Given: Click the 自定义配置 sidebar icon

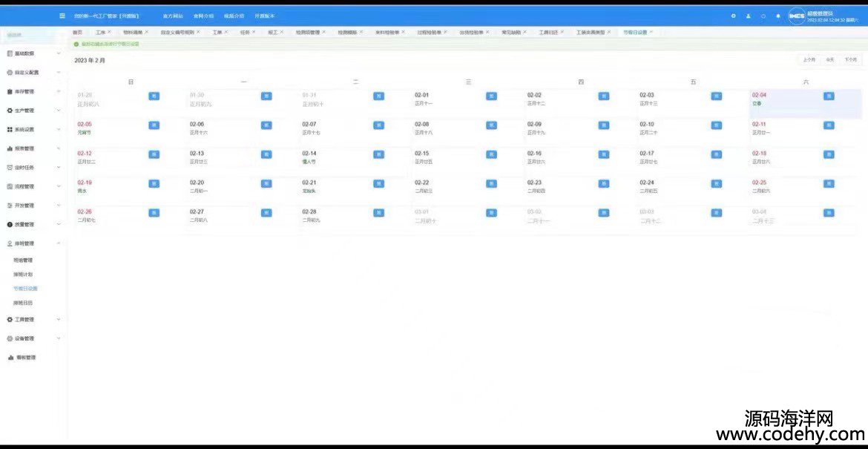Looking at the screenshot, I should (x=10, y=73).
